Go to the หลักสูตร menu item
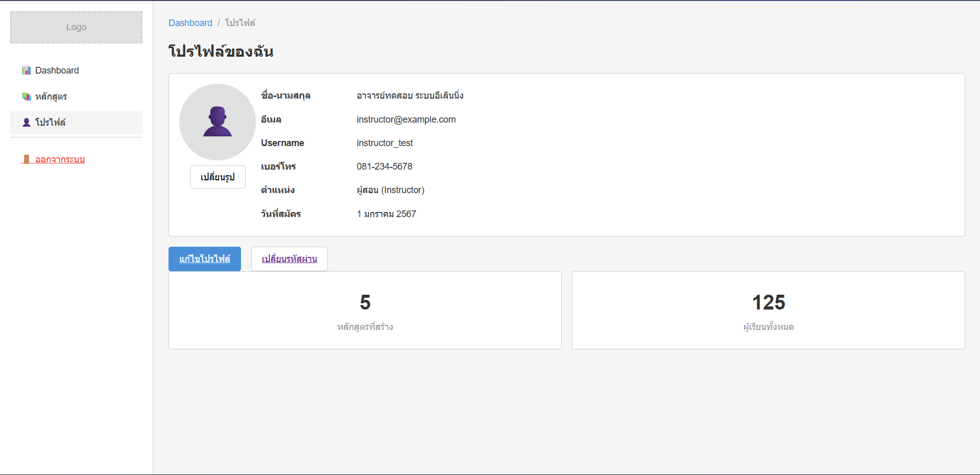This screenshot has width=980, height=475. click(51, 97)
